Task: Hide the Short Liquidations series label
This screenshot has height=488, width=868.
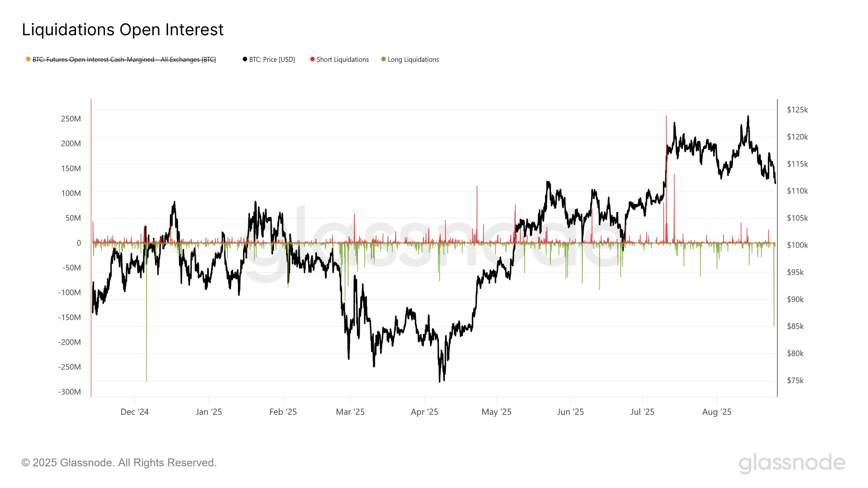Action: click(x=343, y=60)
